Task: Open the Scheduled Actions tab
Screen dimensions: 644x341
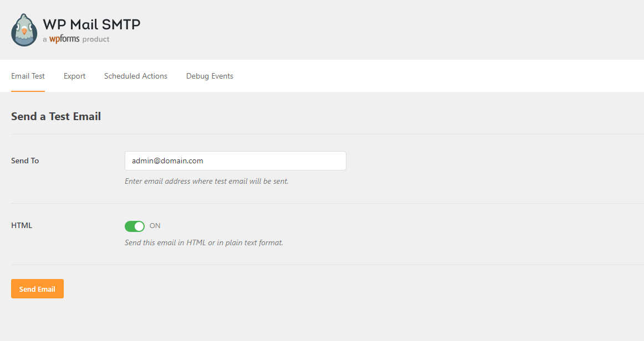Action: 135,76
